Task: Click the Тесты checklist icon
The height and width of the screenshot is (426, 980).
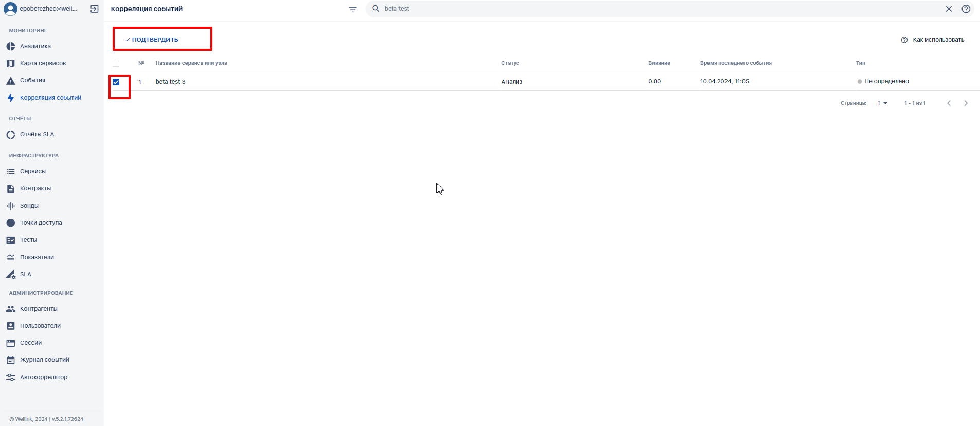Action: (11, 240)
